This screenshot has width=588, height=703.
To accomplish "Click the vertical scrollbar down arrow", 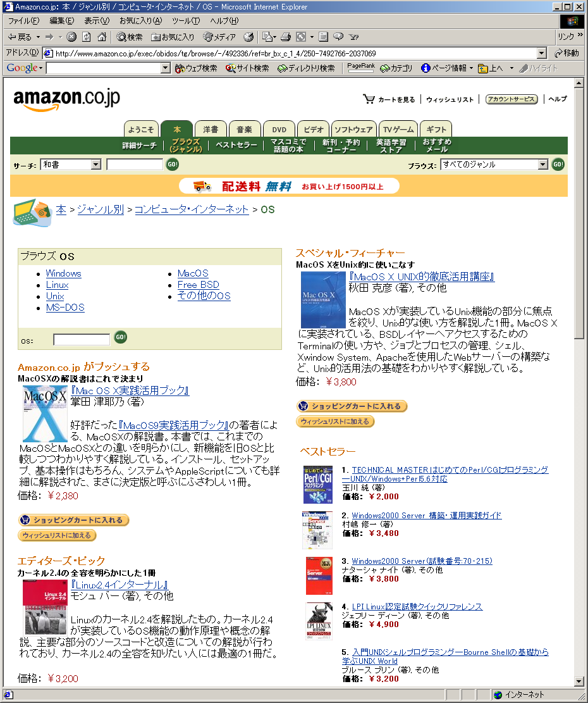I will [579, 682].
